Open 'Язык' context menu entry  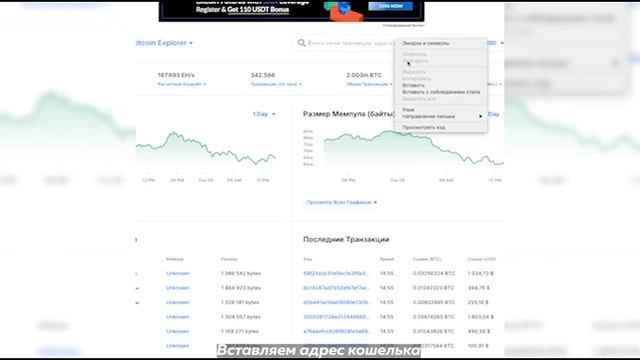[408, 110]
